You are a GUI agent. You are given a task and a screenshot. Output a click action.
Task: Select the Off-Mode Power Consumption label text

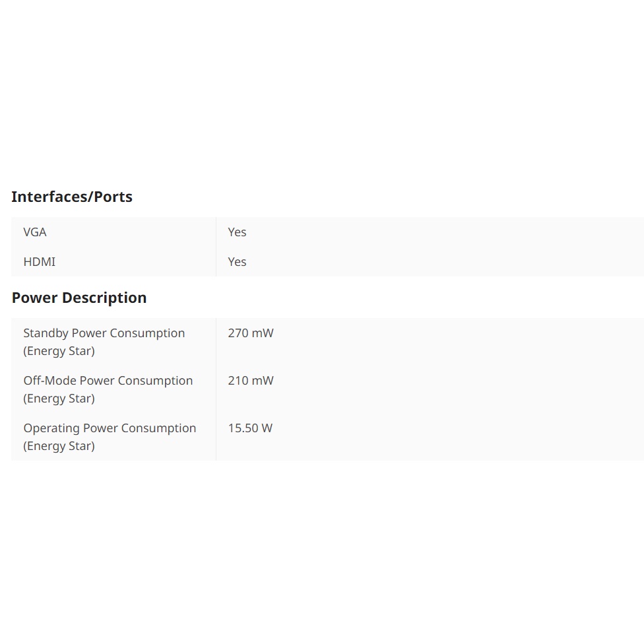coord(108,381)
